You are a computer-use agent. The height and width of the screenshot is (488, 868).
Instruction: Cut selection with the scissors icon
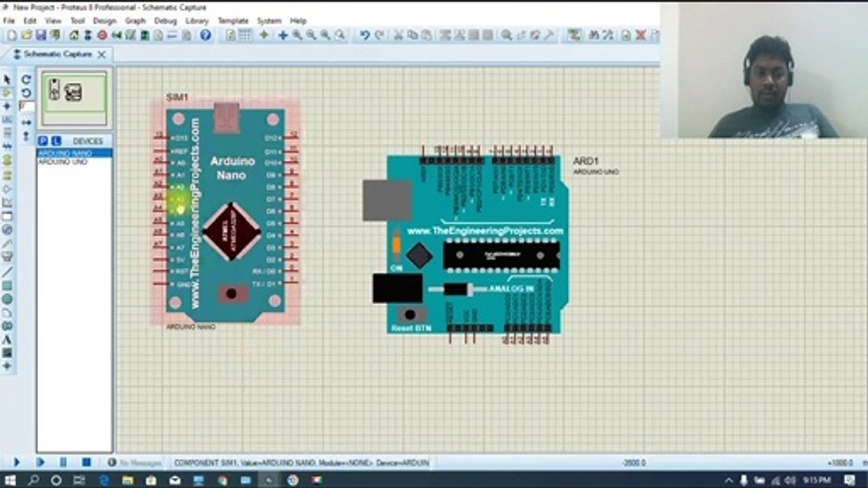click(x=398, y=35)
